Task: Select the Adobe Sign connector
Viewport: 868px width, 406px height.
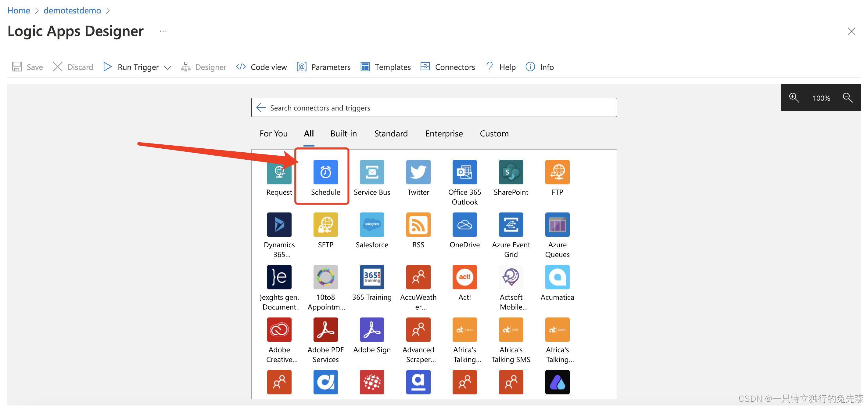Action: click(x=372, y=330)
